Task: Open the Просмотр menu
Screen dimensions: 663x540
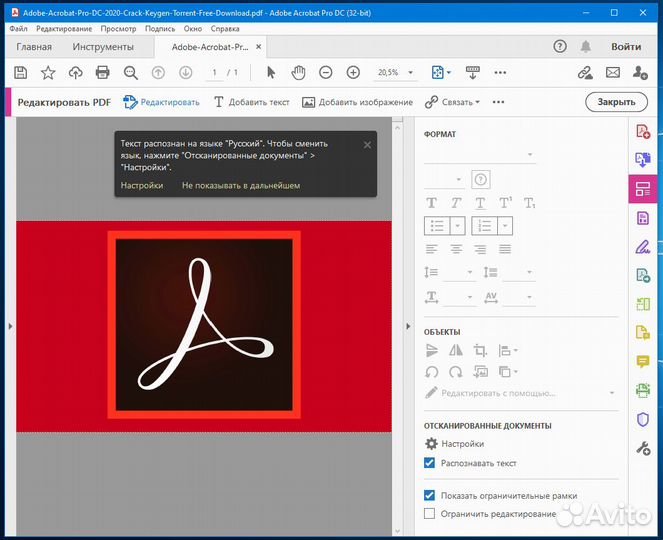Action: pyautogui.click(x=118, y=29)
